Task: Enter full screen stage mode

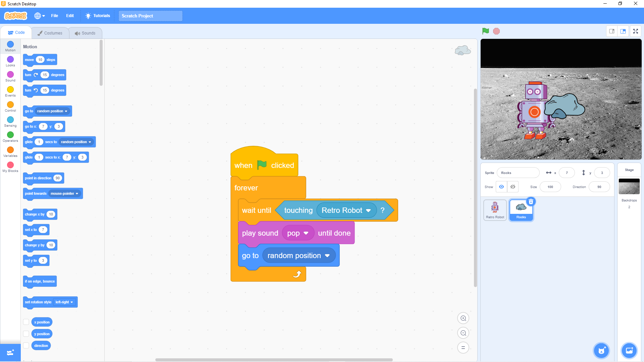Action: click(636, 31)
